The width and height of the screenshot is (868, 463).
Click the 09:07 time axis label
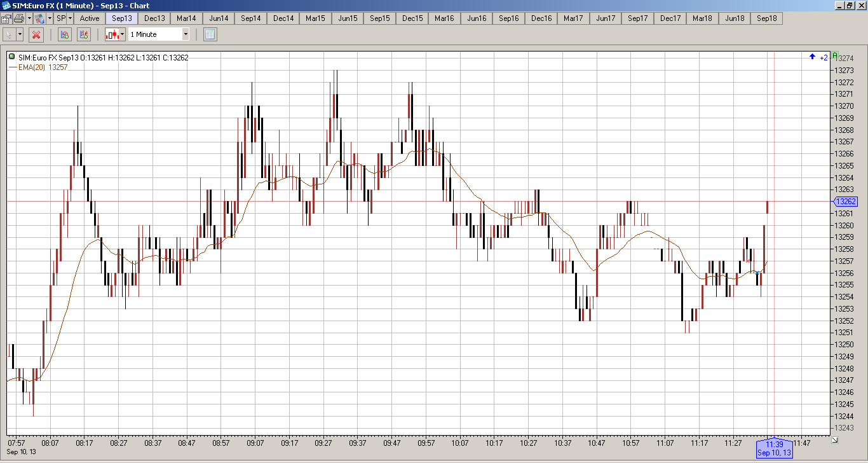click(255, 443)
